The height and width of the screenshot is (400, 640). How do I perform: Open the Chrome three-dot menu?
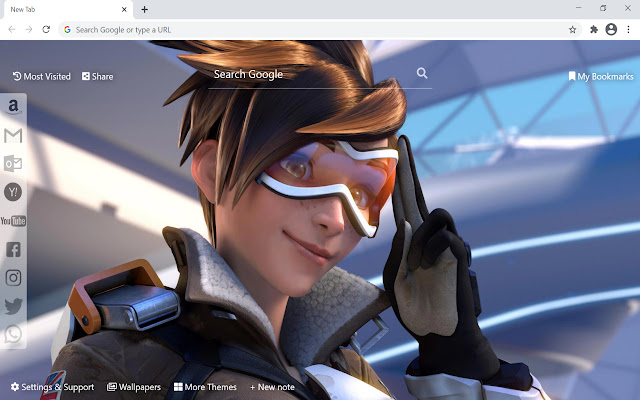[628, 29]
